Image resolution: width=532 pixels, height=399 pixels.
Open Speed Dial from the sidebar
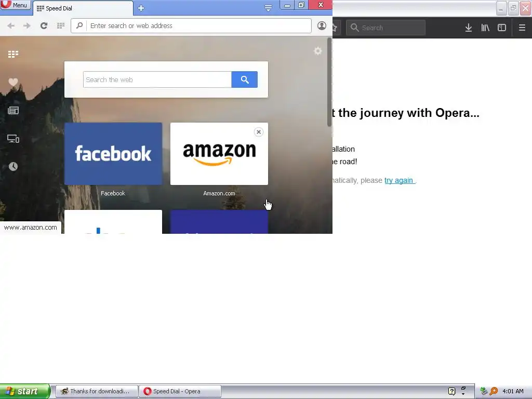tap(13, 54)
